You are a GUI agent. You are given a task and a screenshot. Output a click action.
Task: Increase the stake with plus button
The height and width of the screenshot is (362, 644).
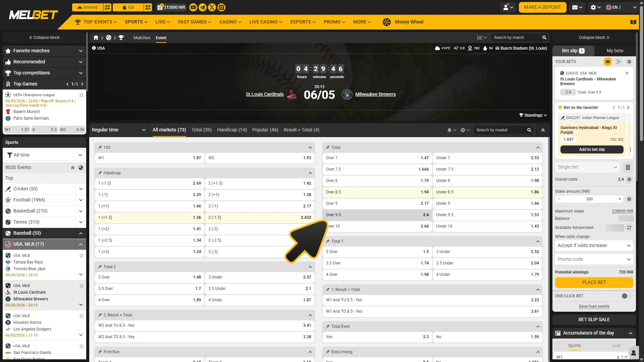(x=620, y=199)
